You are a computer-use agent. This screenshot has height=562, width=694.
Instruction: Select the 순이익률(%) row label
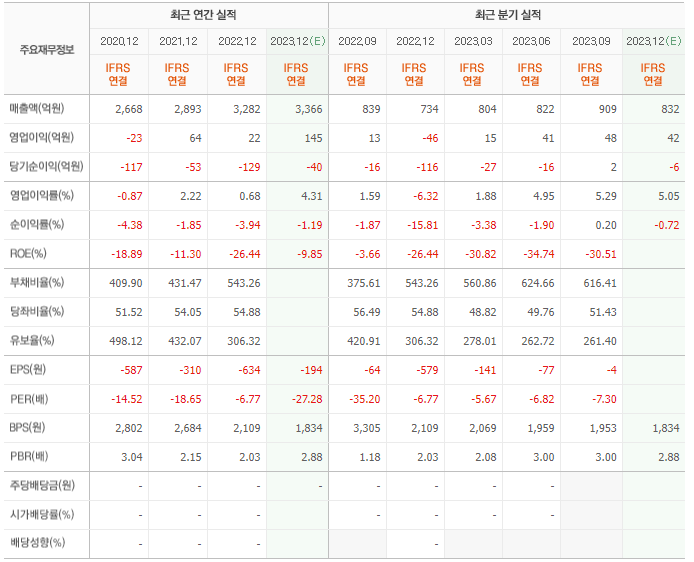point(37,225)
